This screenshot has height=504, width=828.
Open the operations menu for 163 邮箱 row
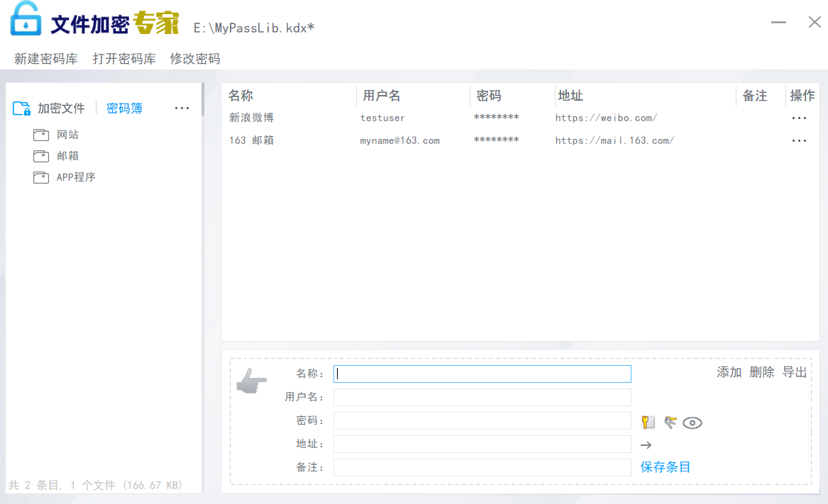pyautogui.click(x=799, y=141)
